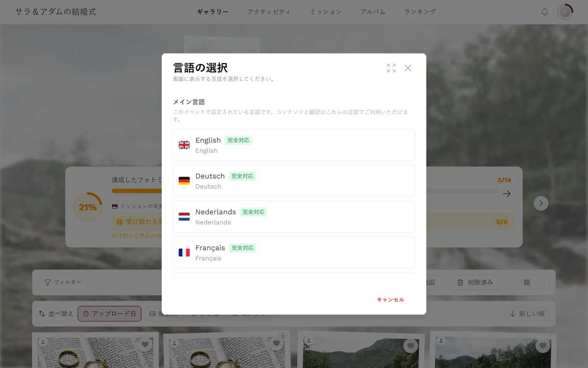Open the フィルター filter button
Screen dimensions: 588x368
click(63, 283)
